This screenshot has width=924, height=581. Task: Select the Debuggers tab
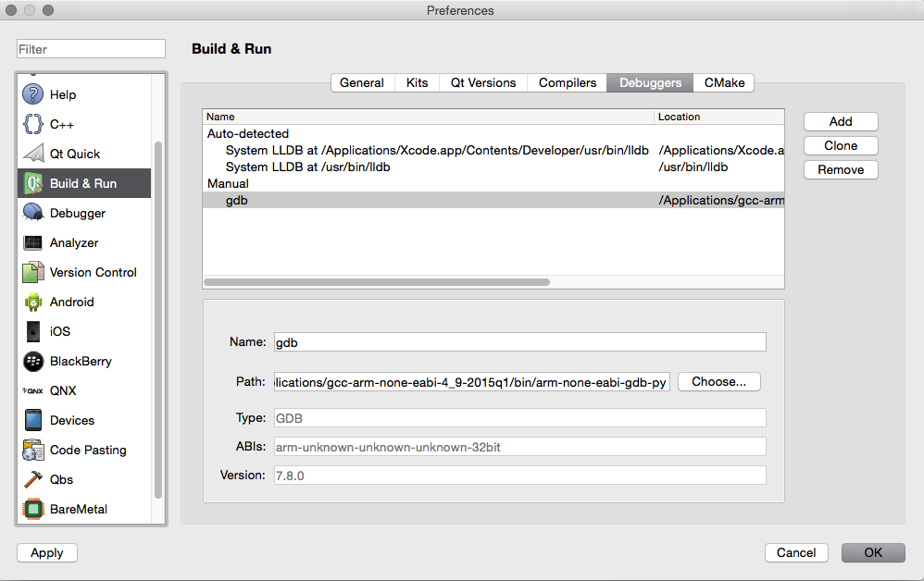click(x=650, y=83)
